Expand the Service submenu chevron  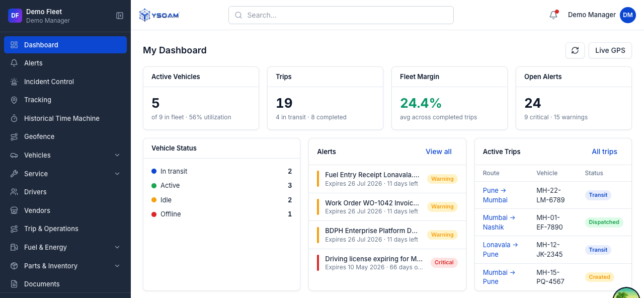[x=117, y=174]
